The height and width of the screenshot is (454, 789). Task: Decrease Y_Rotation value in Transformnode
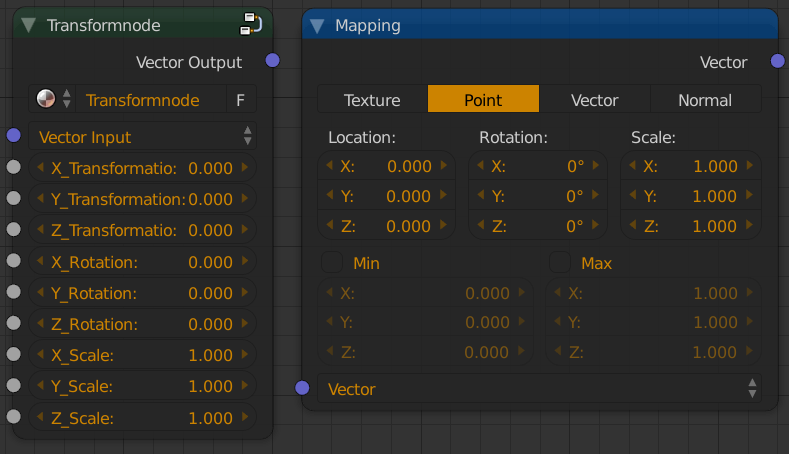click(x=40, y=292)
